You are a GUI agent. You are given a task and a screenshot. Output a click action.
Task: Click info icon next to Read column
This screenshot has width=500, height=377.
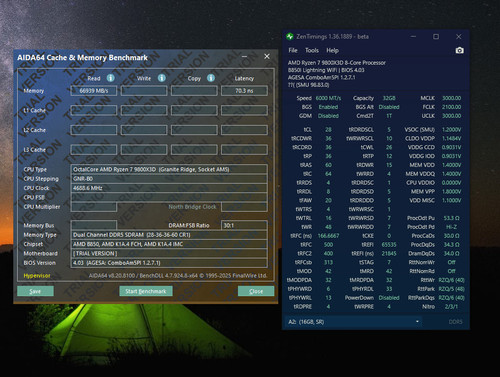110,78
